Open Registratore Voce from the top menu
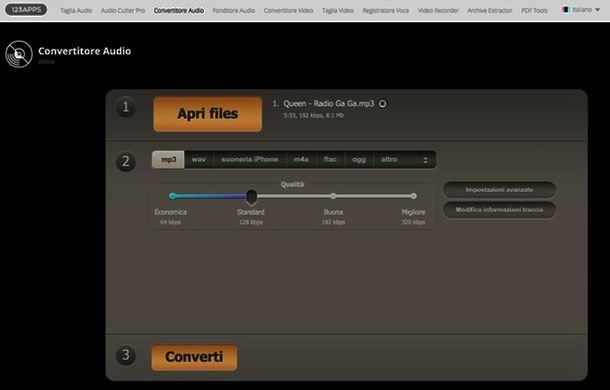The width and height of the screenshot is (610, 390). click(386, 11)
